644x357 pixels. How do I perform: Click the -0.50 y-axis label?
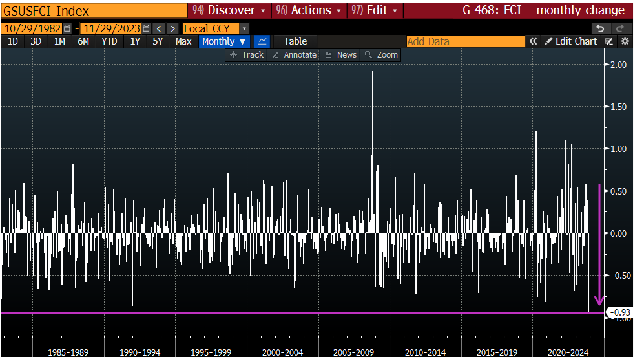(x=619, y=276)
